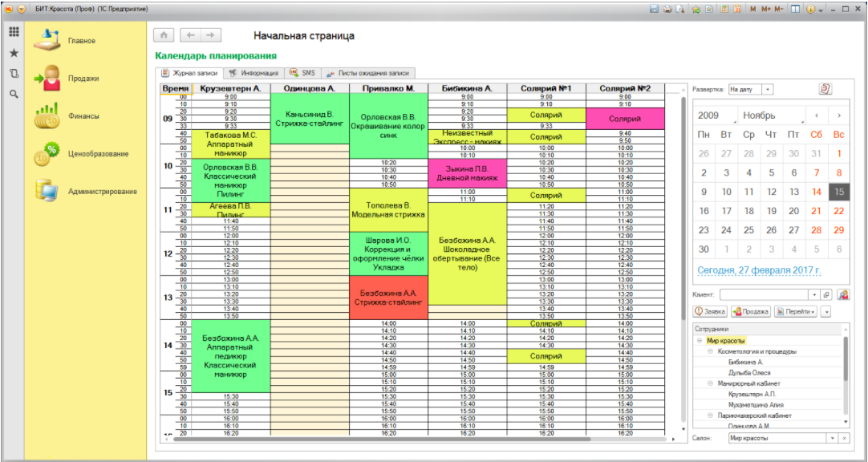Click the client search person icon

point(843,295)
